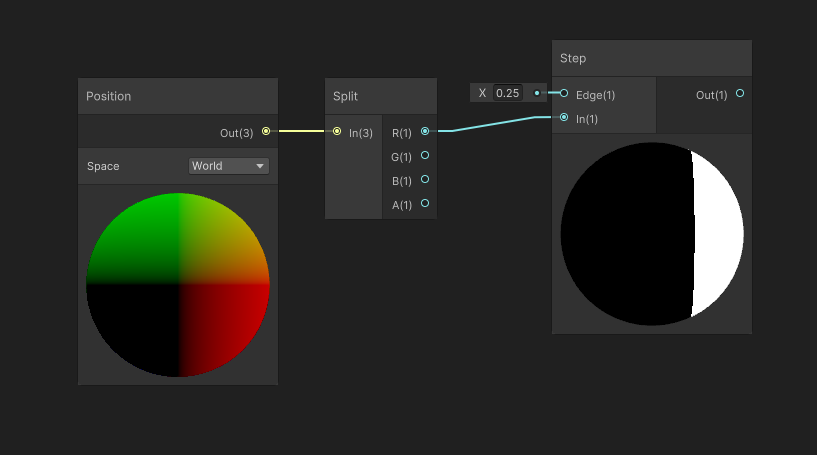Select the Position node title header
The width and height of the screenshot is (817, 455).
pyautogui.click(x=178, y=96)
